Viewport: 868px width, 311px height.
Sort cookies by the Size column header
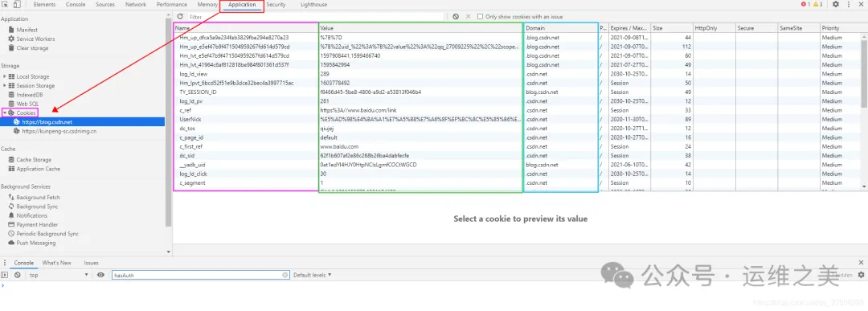click(x=672, y=27)
